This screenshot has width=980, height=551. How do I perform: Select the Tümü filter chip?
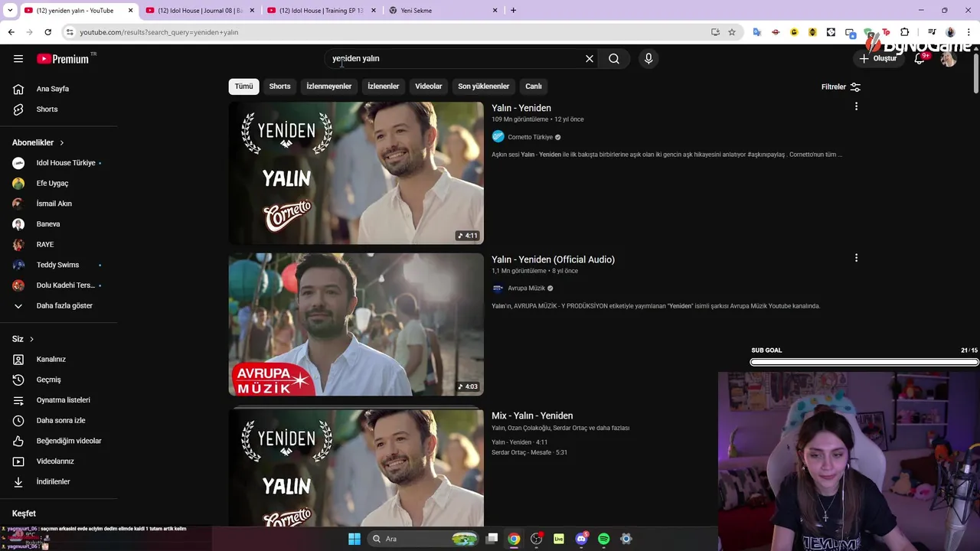243,86
